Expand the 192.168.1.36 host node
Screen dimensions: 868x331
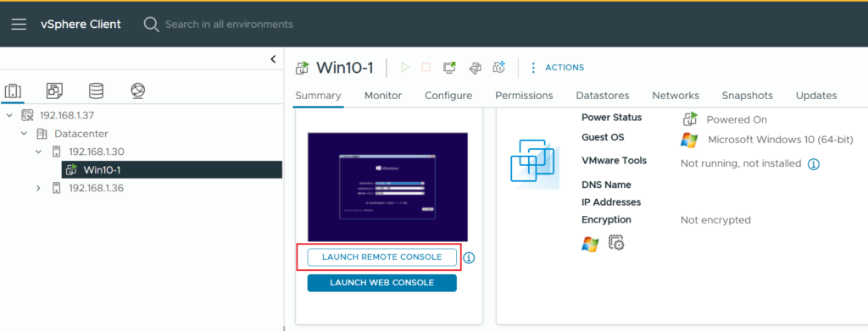pyautogui.click(x=38, y=189)
